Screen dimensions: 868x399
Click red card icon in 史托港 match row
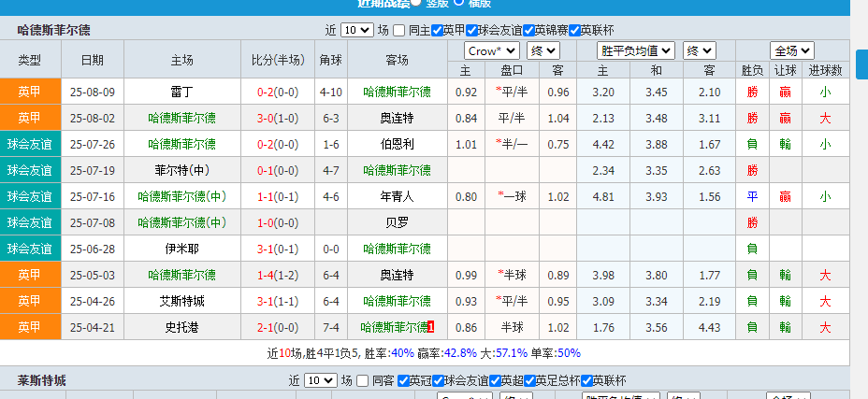click(430, 327)
